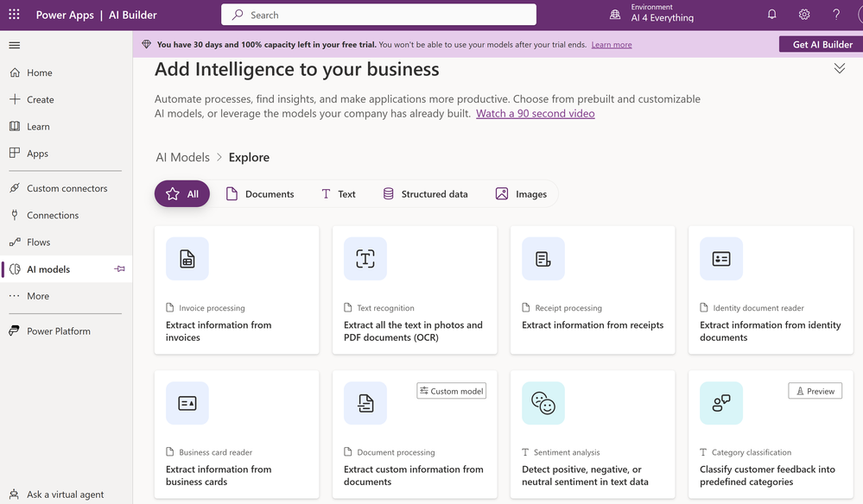Click the AI Builder header title
The image size is (863, 504).
(133, 15)
